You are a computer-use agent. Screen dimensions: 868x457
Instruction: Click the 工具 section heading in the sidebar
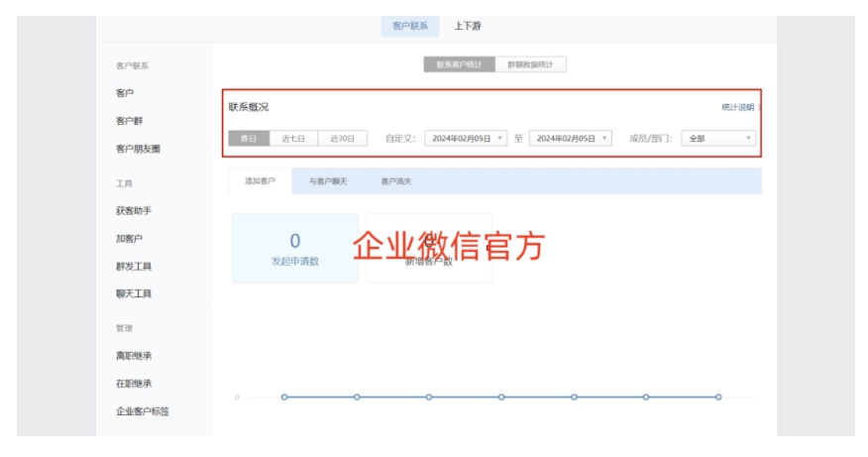(x=124, y=183)
